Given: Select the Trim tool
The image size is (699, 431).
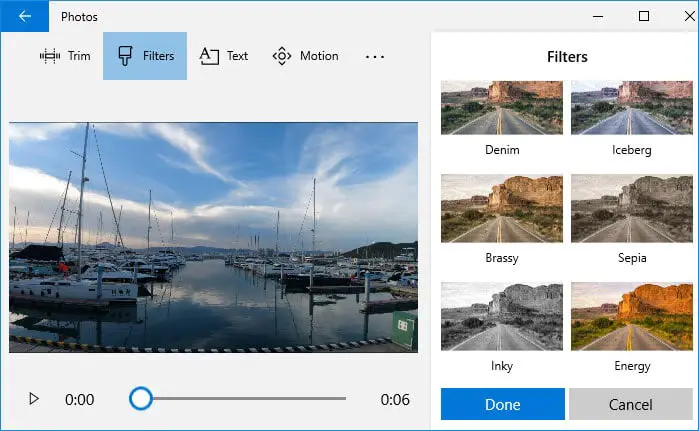Looking at the screenshot, I should (65, 56).
